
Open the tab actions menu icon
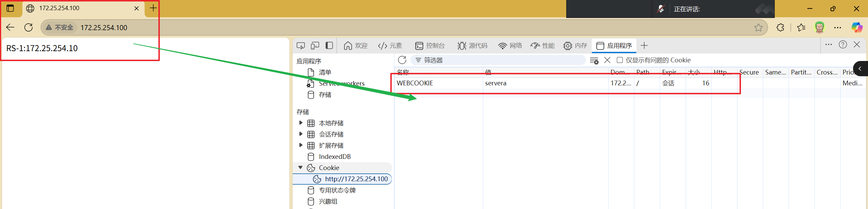tap(10, 8)
